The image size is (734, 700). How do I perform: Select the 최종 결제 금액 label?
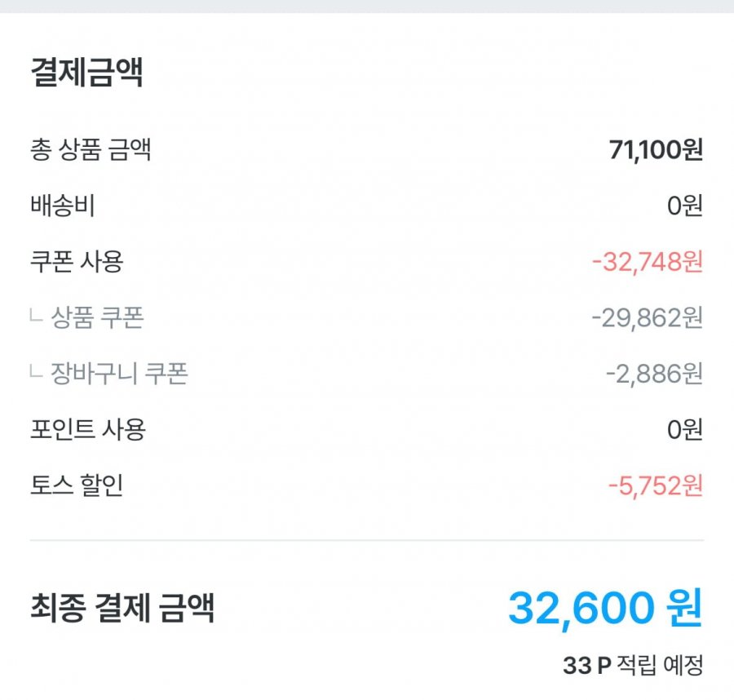(122, 609)
